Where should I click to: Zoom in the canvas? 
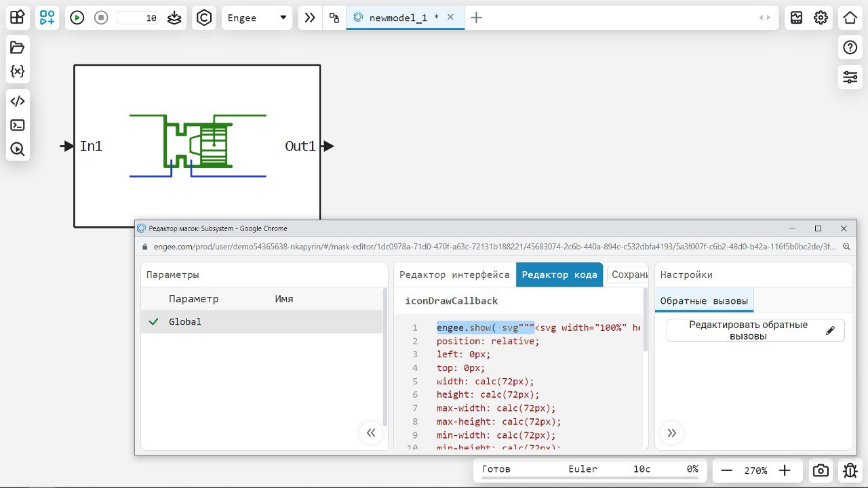pyautogui.click(x=785, y=470)
